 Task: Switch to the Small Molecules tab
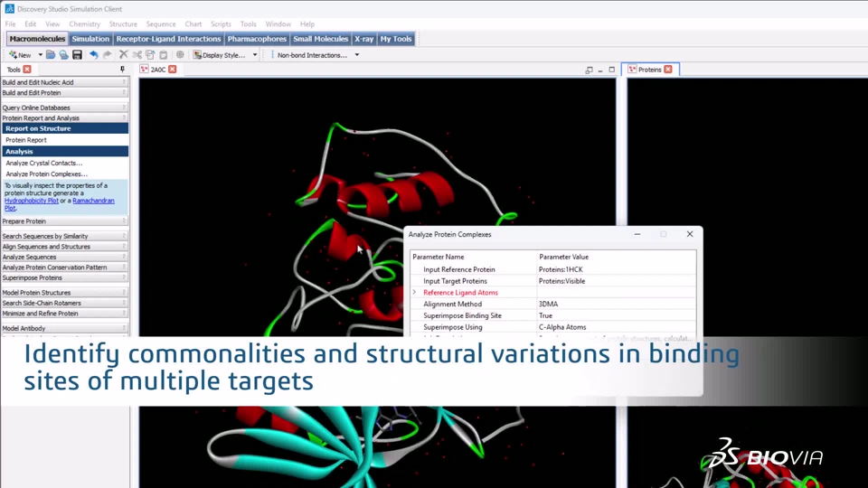coord(320,39)
